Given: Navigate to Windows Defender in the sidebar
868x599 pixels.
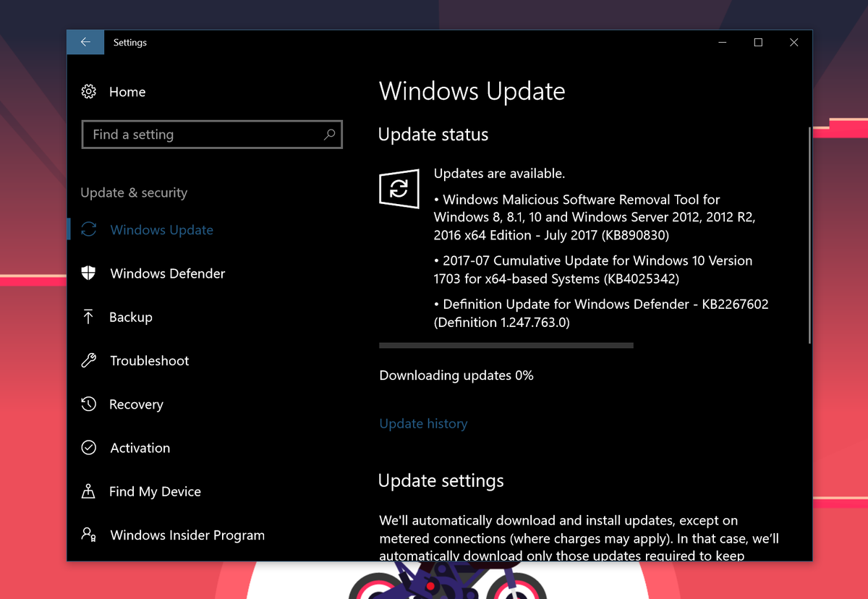Looking at the screenshot, I should (x=166, y=273).
